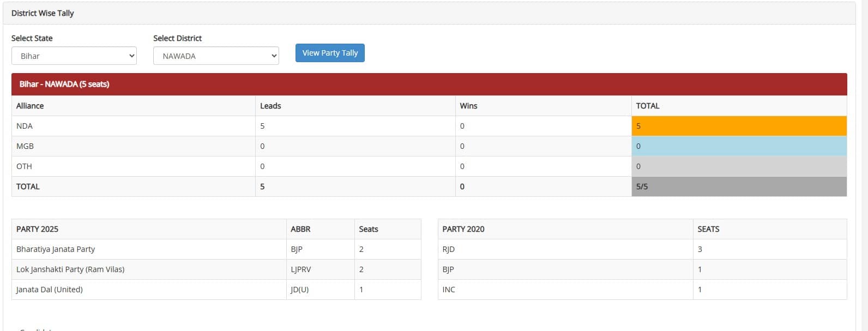Select the MGB alliance row label
This screenshot has height=331, width=868.
pos(25,146)
